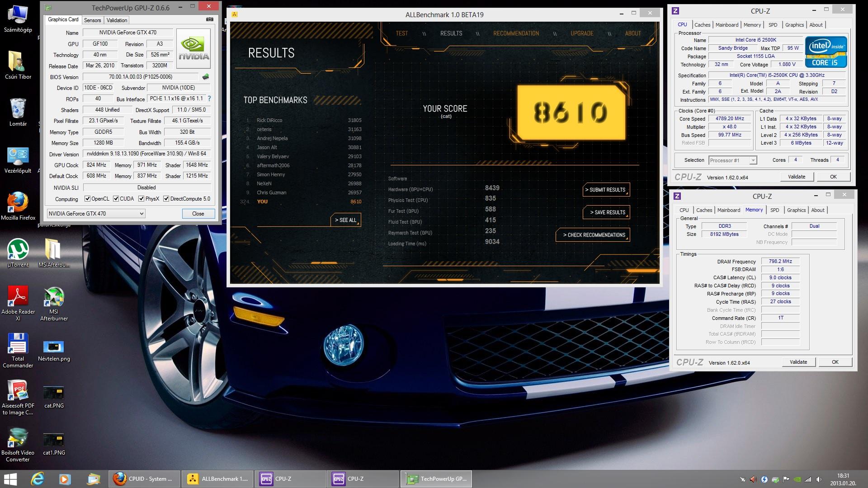868x488 pixels.
Task: Open Vezérlőpult control panel icon
Action: point(18,160)
